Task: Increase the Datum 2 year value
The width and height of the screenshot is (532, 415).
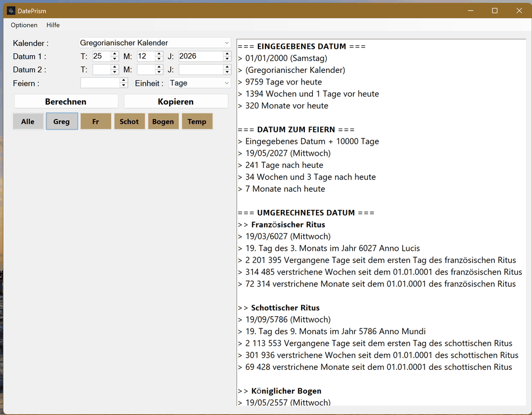Action: pos(227,67)
